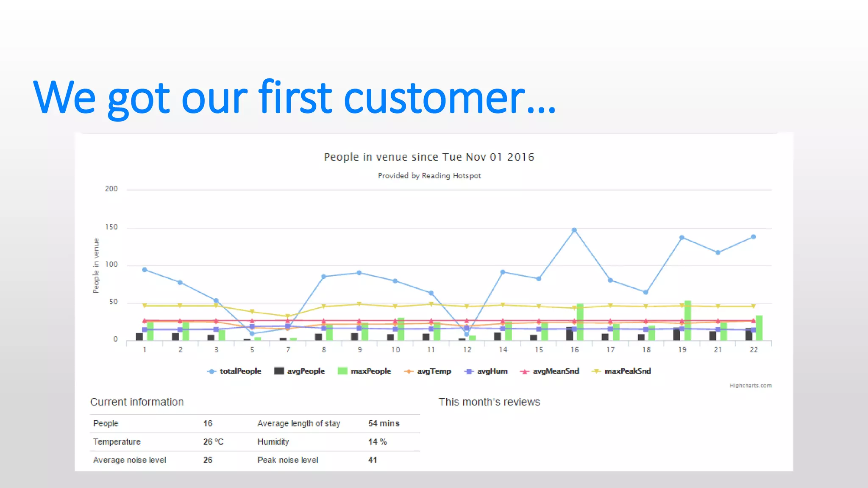Toggle totalPeople series in legend
The height and width of the screenshot is (488, 868).
[240, 371]
